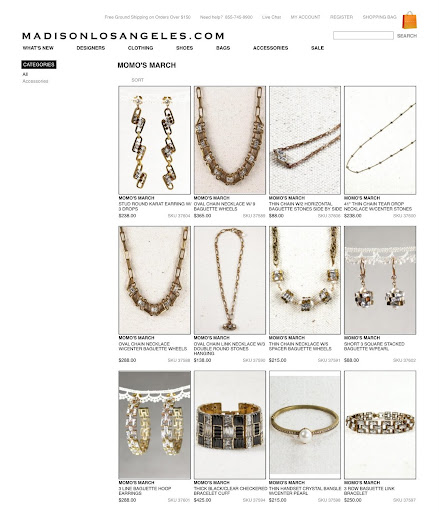Open thin crystal bangle with center pearl image
Image resolution: width=439 pixels, height=512 pixels.
305,425
